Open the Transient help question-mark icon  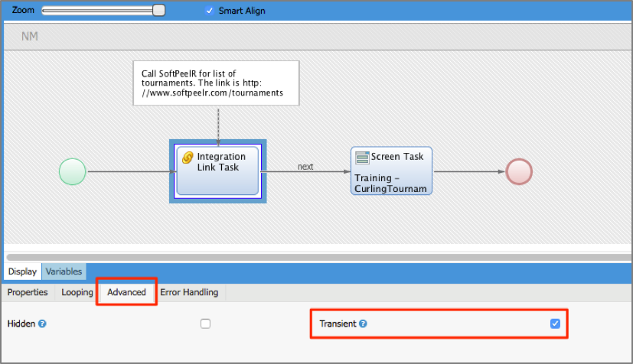click(363, 323)
